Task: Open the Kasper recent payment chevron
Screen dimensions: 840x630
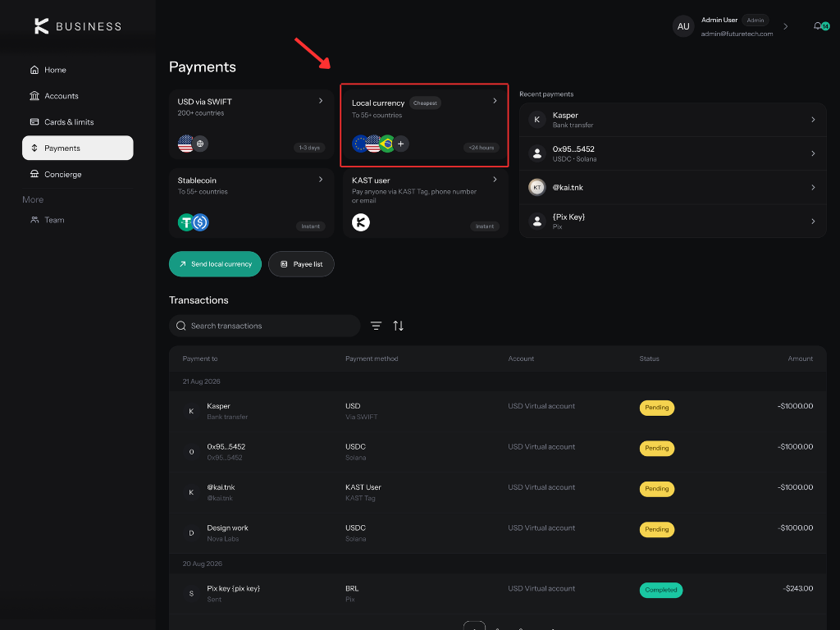Action: coord(813,120)
